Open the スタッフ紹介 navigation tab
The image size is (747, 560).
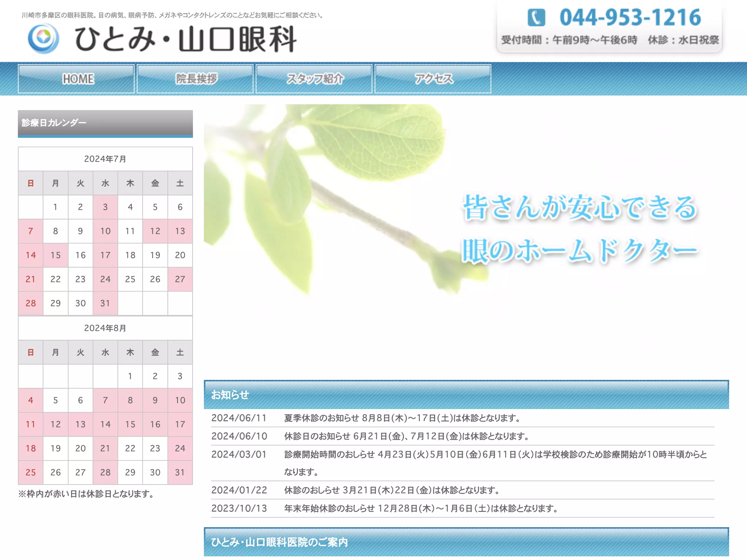pos(314,79)
